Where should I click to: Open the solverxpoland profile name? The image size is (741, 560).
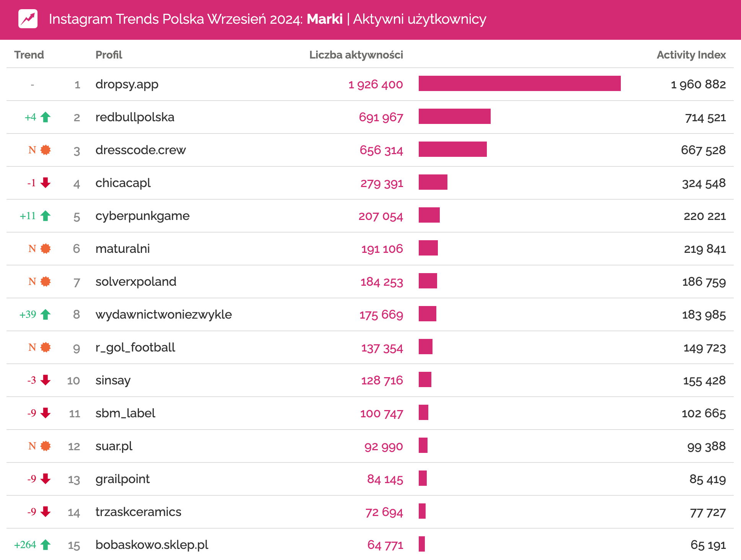click(x=136, y=282)
